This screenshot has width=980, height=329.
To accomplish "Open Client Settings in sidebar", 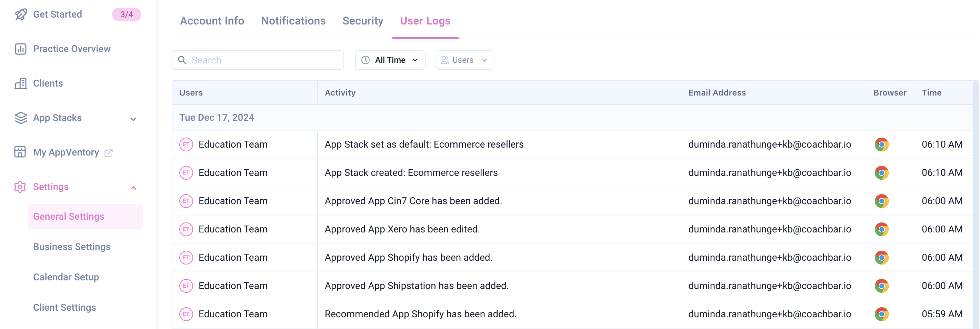I will (x=64, y=307).
